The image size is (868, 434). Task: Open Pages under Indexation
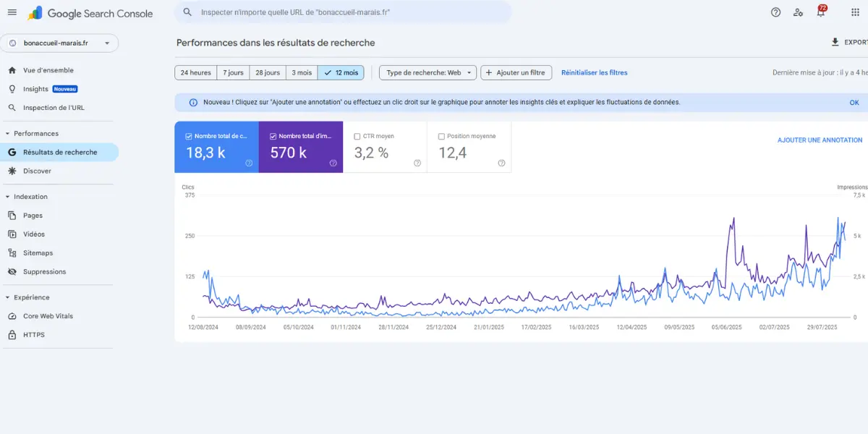[x=33, y=215]
